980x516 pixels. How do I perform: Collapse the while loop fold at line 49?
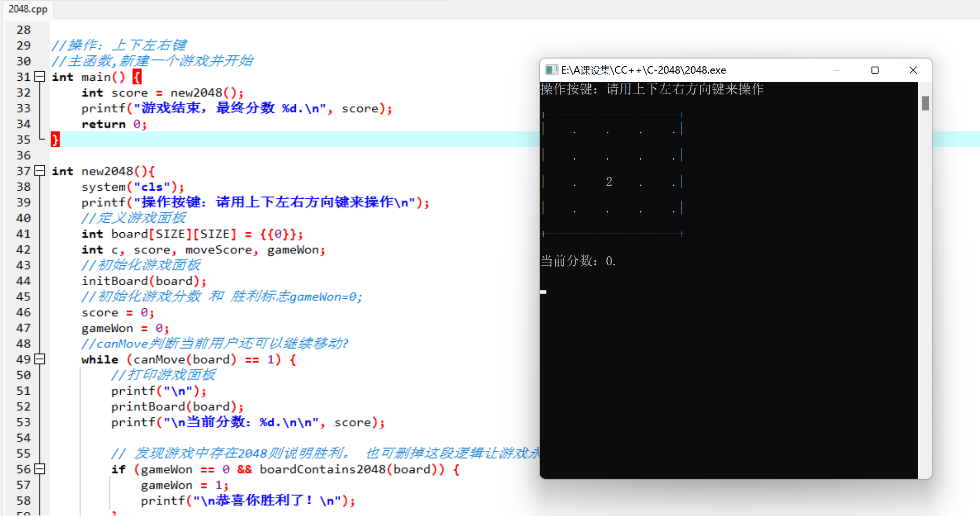pos(40,359)
